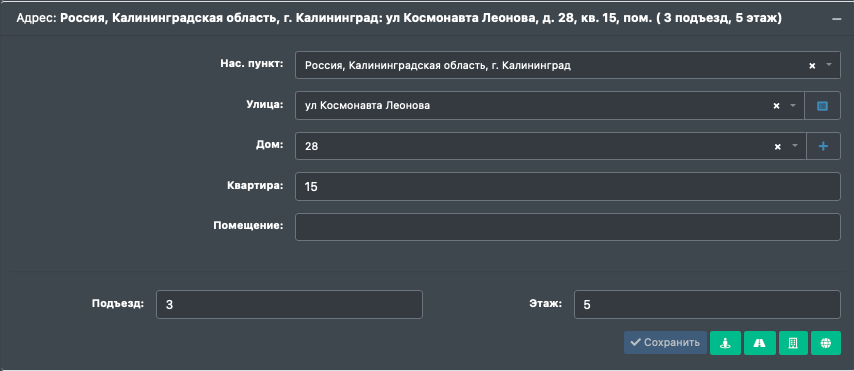The height and width of the screenshot is (371, 854).
Task: Click the Этаж input field
Action: point(707,305)
